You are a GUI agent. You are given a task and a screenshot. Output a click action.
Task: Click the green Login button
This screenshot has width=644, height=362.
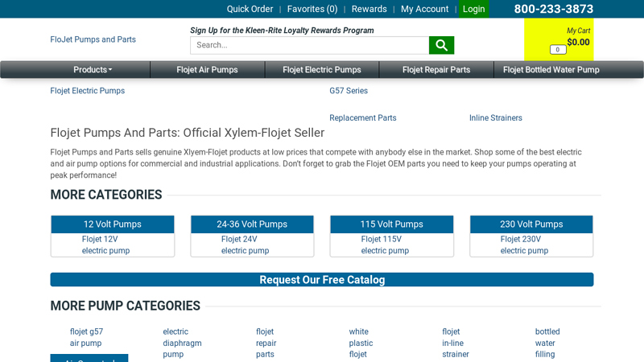click(473, 9)
